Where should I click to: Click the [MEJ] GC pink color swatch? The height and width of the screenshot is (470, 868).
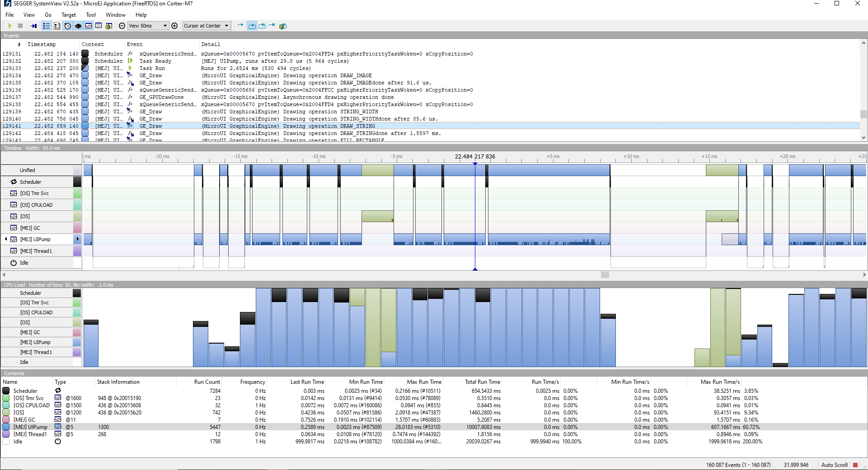click(77, 228)
